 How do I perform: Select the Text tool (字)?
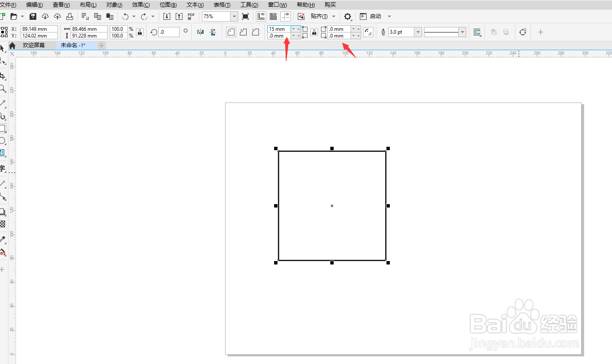pyautogui.click(x=3, y=168)
